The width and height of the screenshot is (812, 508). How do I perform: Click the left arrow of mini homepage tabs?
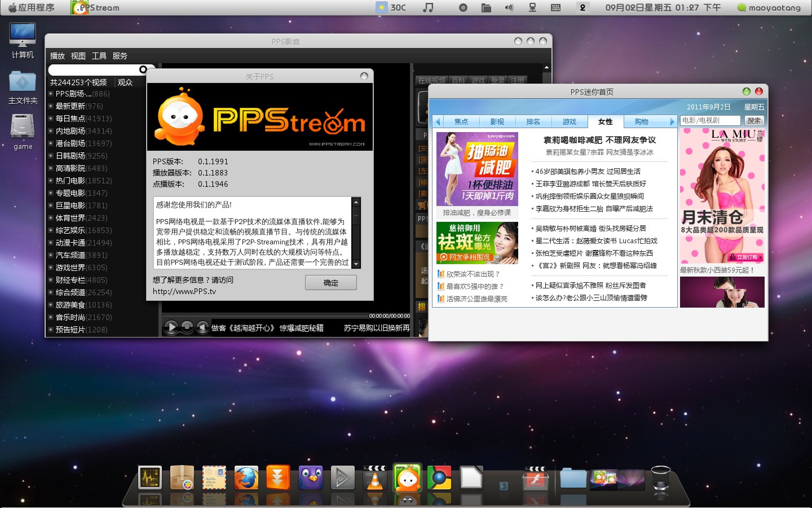tap(438, 121)
